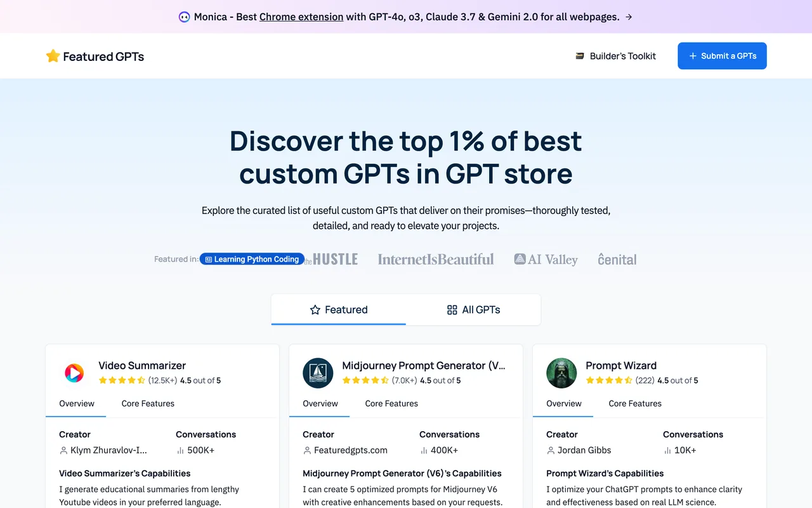This screenshot has width=812, height=508.
Task: Click the person icon beside Jordan Gibbs
Action: coord(551,450)
